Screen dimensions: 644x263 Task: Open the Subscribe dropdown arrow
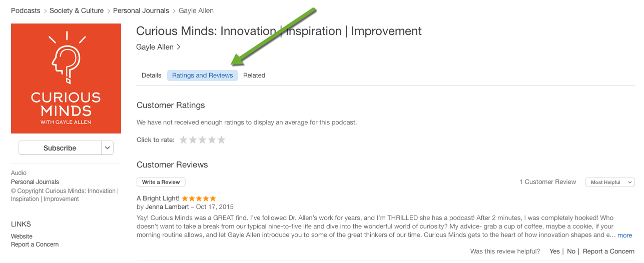pyautogui.click(x=108, y=148)
